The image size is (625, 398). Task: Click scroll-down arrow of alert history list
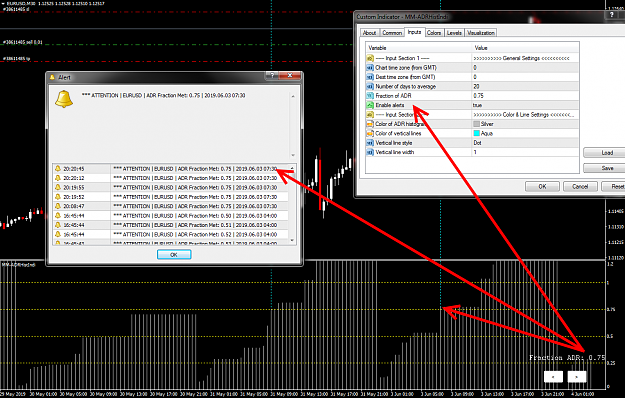[x=292, y=240]
